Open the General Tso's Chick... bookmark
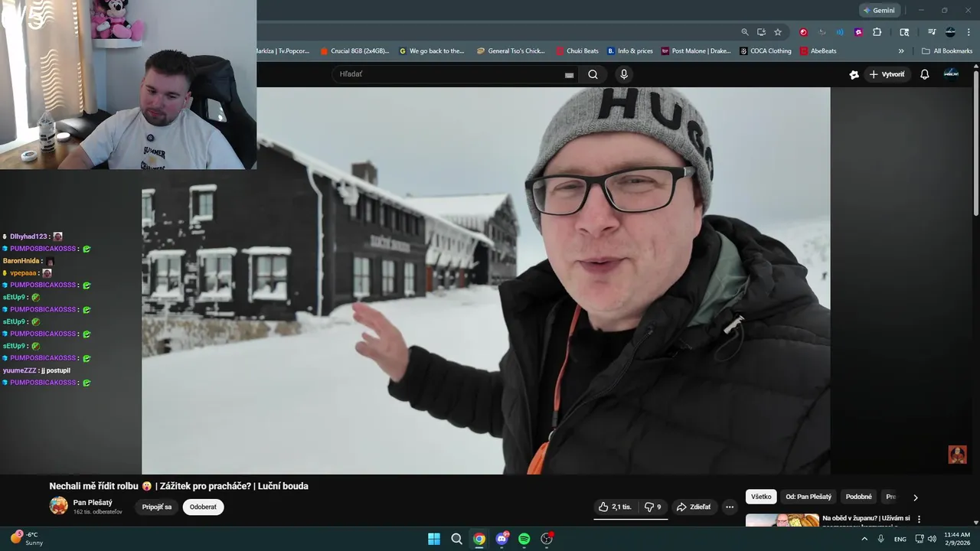This screenshot has height=551, width=980. (511, 51)
